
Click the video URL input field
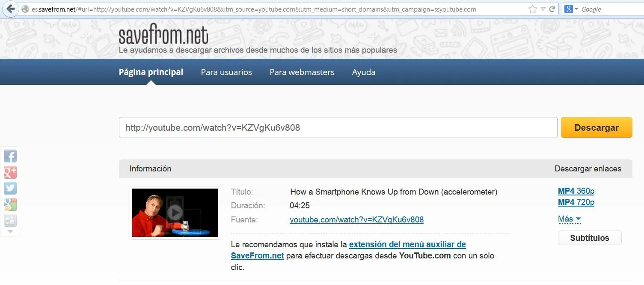pos(338,128)
